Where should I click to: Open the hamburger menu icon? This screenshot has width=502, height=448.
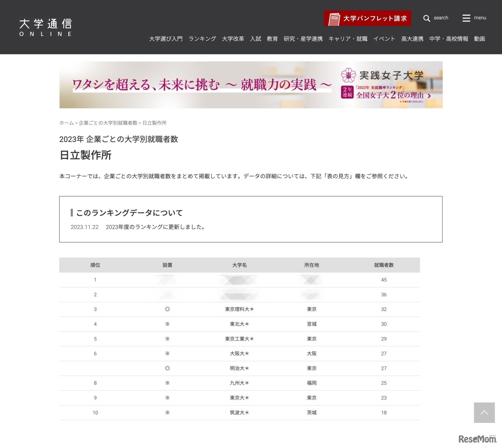[466, 18]
